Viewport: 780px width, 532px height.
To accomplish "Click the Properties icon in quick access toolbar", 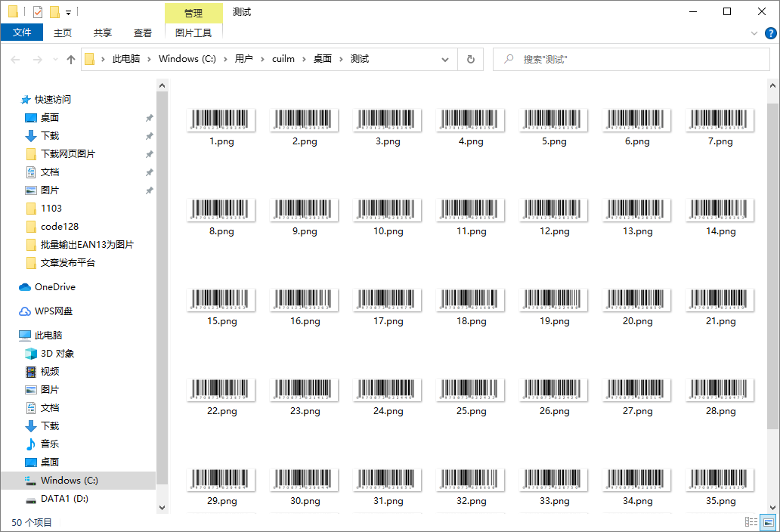I will (x=38, y=11).
